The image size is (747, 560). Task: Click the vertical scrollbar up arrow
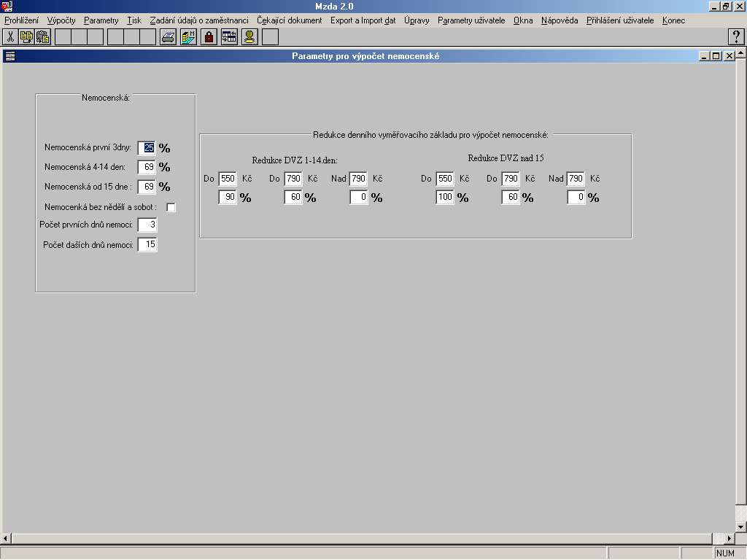pos(741,52)
